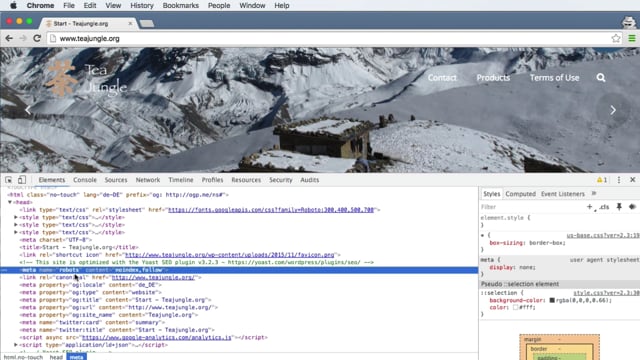Click the DevTools warning count icon
Image resolution: width=640 pixels, height=360 pixels.
(x=602, y=180)
